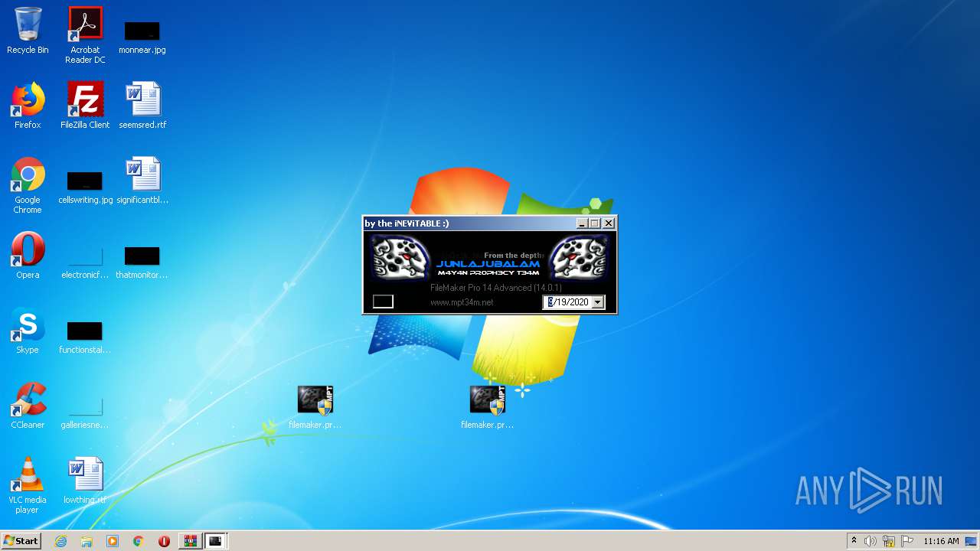Select the seemsred.rtf document icon
The image size is (980, 551).
[142, 106]
